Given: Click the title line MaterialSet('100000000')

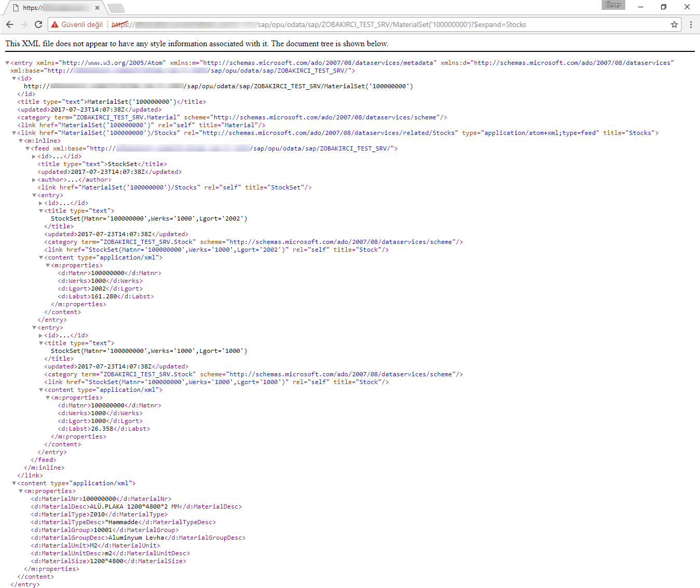Looking at the screenshot, I should pyautogui.click(x=112, y=102).
